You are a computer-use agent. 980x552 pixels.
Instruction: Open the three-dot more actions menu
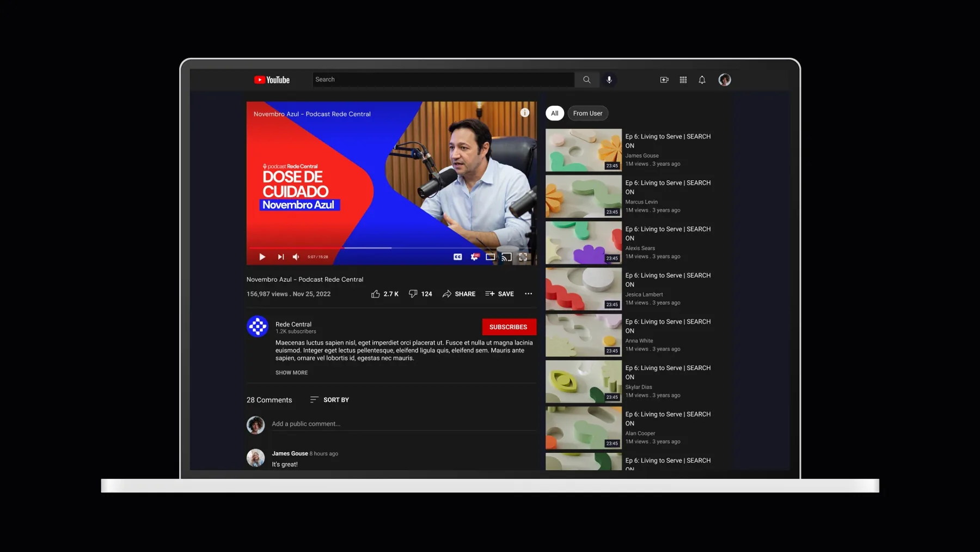coord(528,294)
